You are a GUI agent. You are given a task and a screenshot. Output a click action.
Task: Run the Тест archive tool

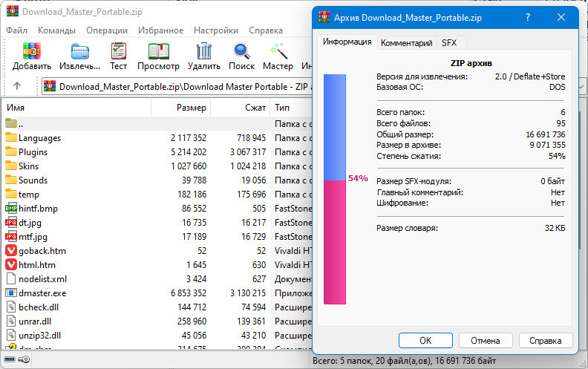point(119,51)
